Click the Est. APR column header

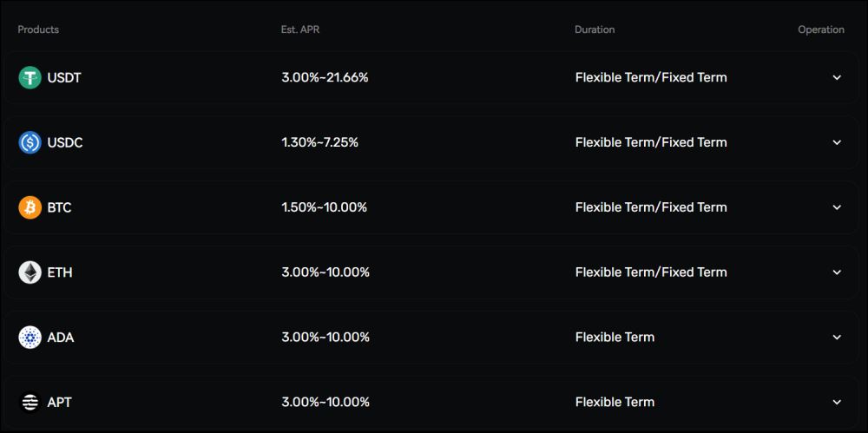coord(300,30)
